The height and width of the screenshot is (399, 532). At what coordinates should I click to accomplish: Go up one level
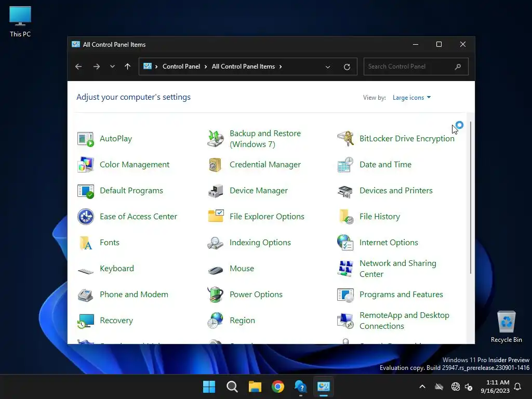(x=128, y=66)
